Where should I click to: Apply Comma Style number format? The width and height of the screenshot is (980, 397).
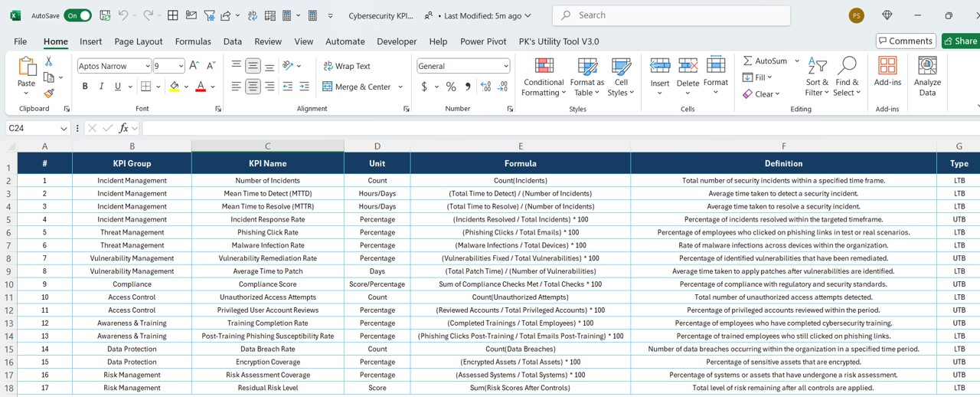[468, 87]
